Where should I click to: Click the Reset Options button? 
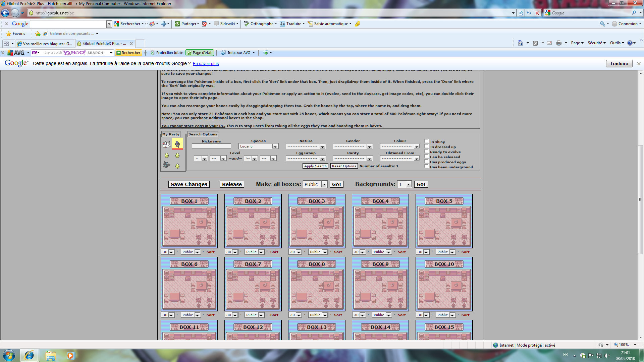(344, 166)
